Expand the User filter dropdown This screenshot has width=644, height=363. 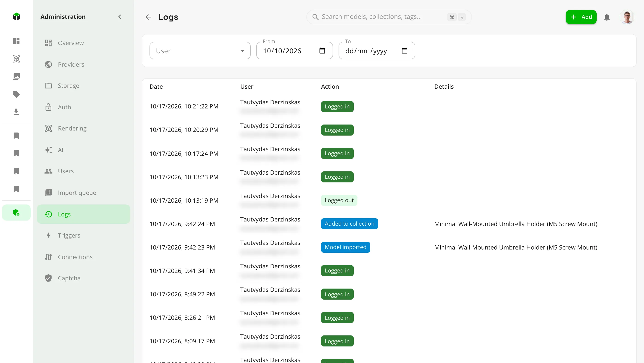[200, 51]
